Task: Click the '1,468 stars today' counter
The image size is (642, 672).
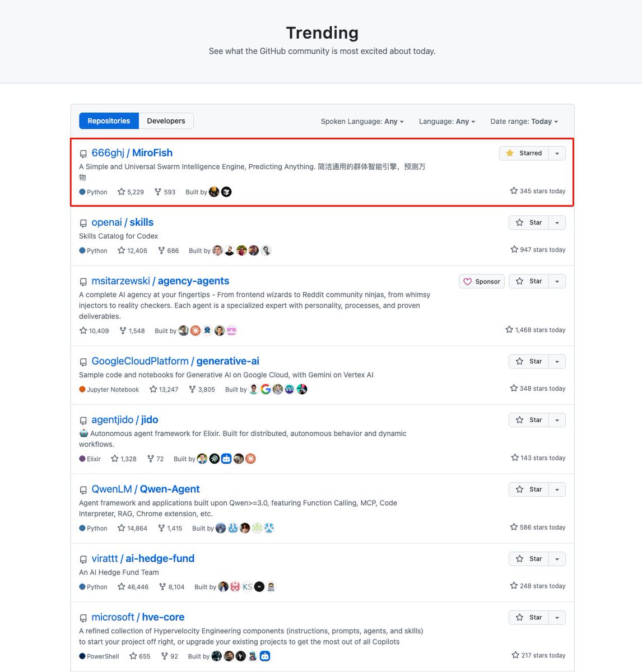Action: (x=541, y=330)
